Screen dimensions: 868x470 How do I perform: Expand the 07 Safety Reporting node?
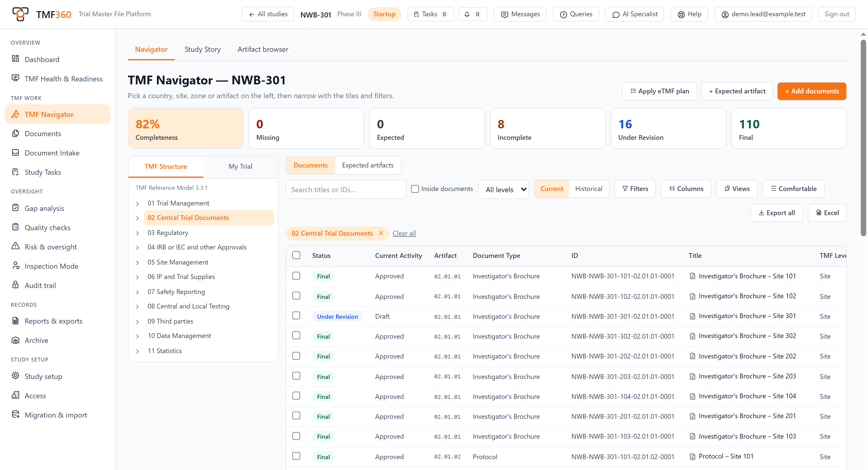click(x=137, y=292)
